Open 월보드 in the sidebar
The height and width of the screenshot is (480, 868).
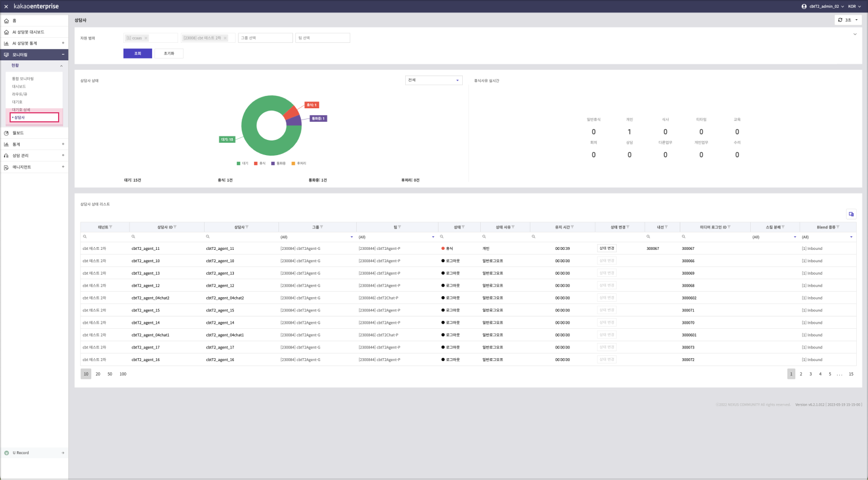18,133
